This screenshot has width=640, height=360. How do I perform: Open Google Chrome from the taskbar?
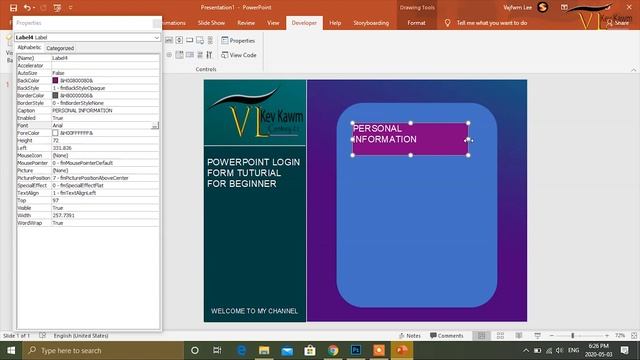tap(333, 350)
